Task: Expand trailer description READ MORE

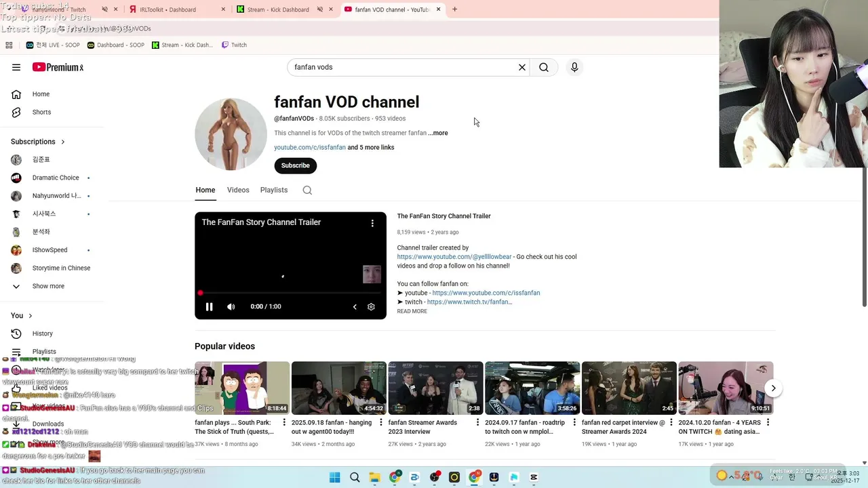Action: point(412,311)
